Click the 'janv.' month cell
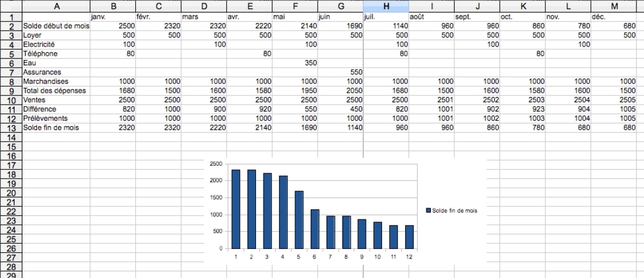Viewport: 644px width, 278px height. coord(113,17)
